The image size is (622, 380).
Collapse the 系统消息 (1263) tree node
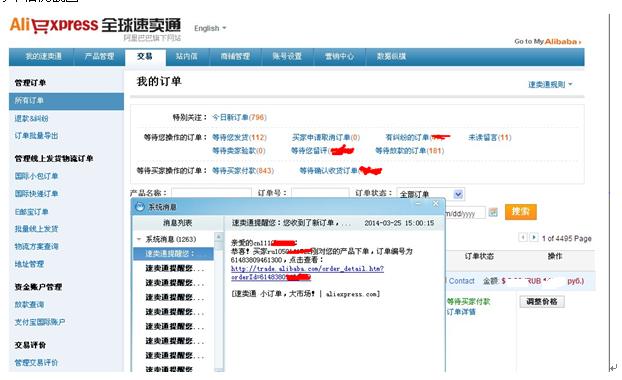pos(139,239)
